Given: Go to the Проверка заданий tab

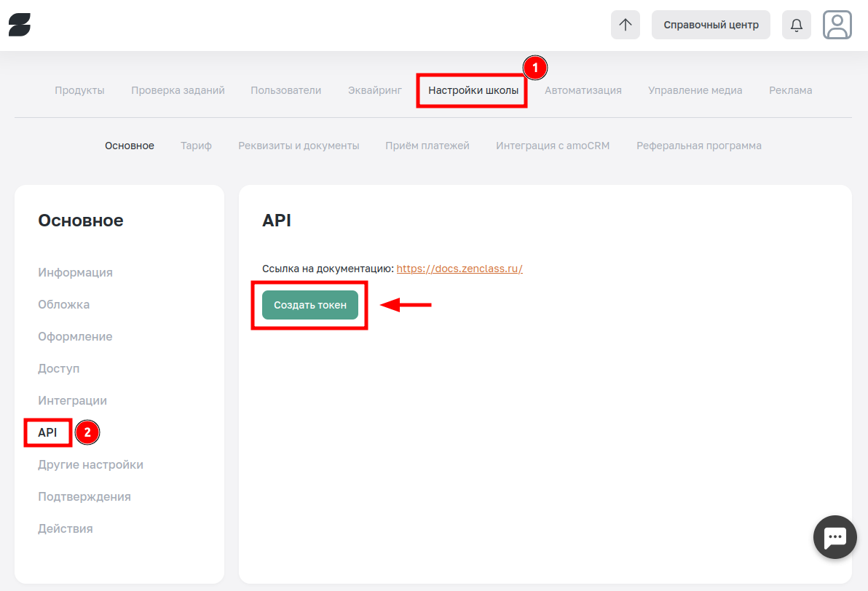Looking at the screenshot, I should (178, 90).
